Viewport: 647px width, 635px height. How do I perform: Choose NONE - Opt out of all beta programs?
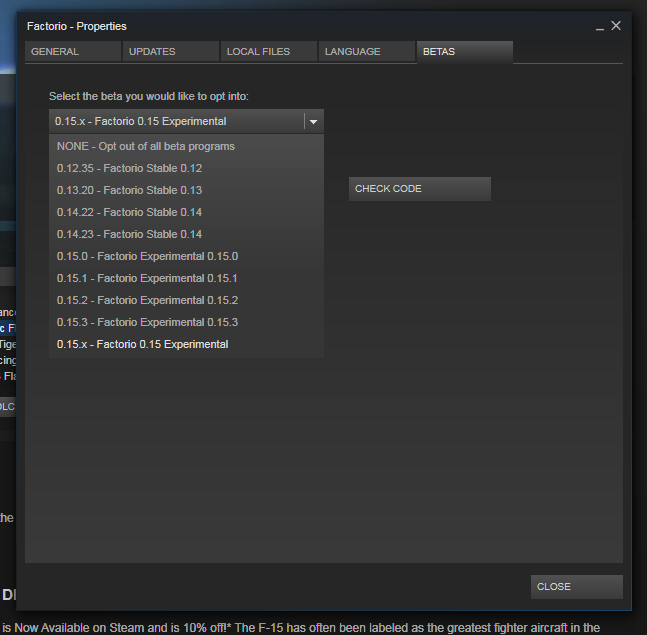(186, 146)
